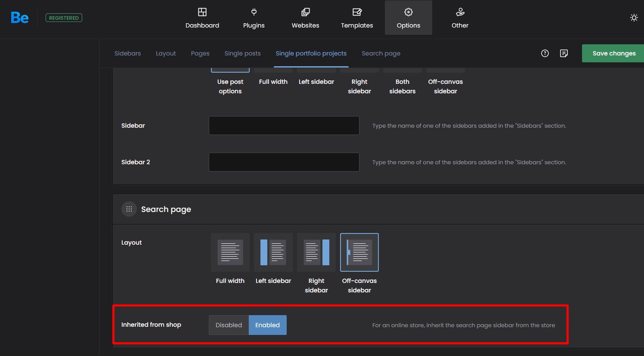Switch to the Sidebars tab

click(128, 53)
